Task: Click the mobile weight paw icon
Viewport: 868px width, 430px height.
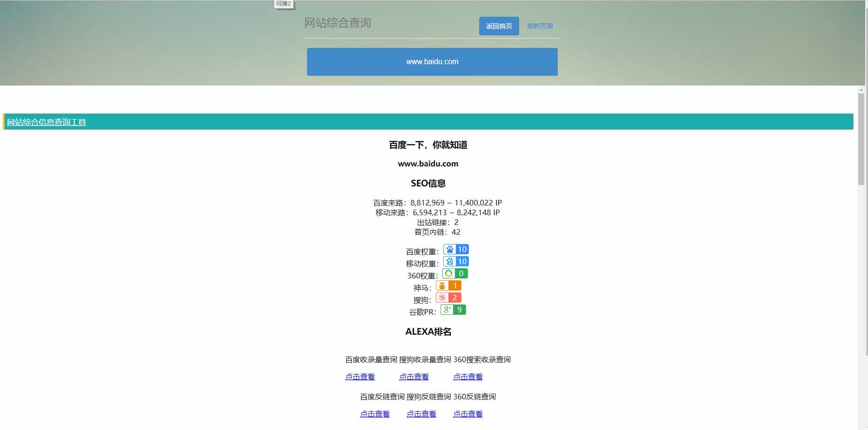Action: click(x=449, y=261)
